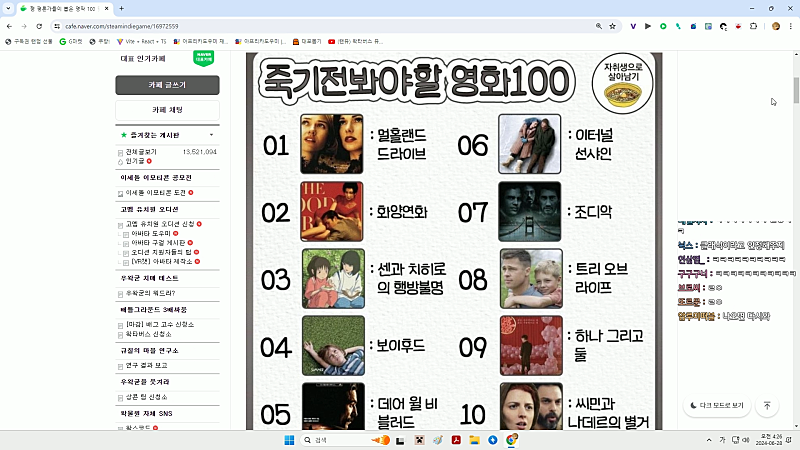
Task: Open the 쿠팡 bookmark
Action: click(99, 41)
